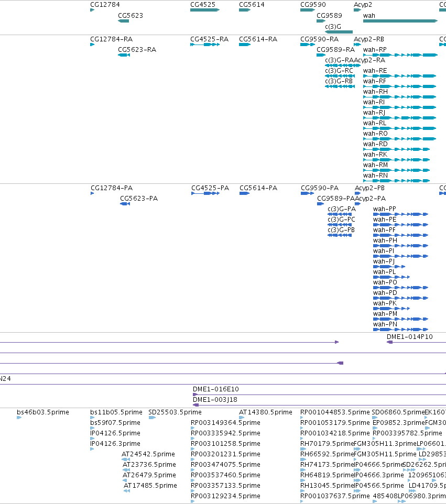Image resolution: width=446 pixels, height=504 pixels.
Task: Click EST SD25503.5prime
Action: click(175, 412)
